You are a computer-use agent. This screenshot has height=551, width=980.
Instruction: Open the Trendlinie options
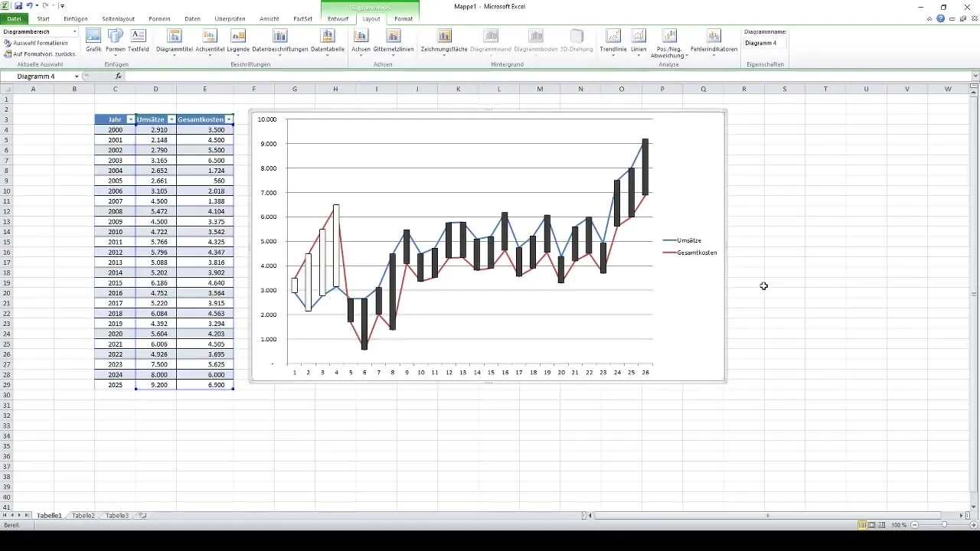click(x=613, y=43)
